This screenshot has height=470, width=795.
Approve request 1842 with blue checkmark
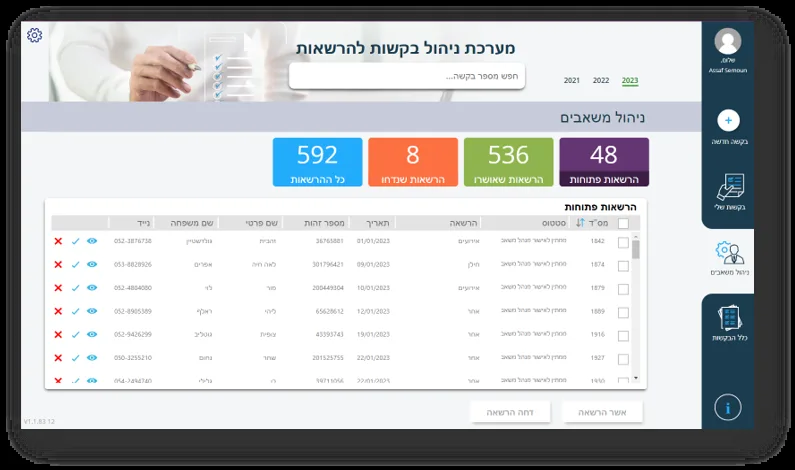click(x=76, y=241)
